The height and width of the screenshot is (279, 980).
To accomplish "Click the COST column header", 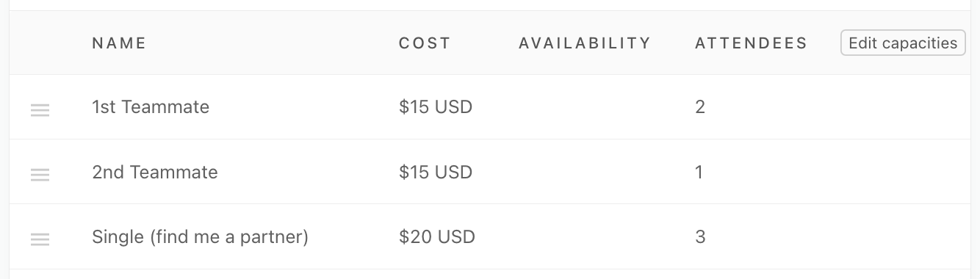I will click(x=425, y=43).
